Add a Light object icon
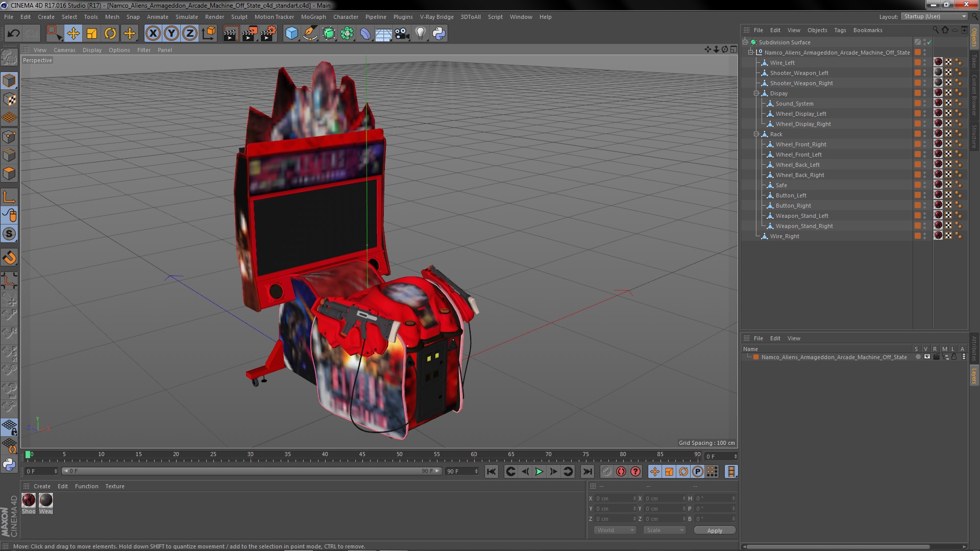 pos(420,34)
